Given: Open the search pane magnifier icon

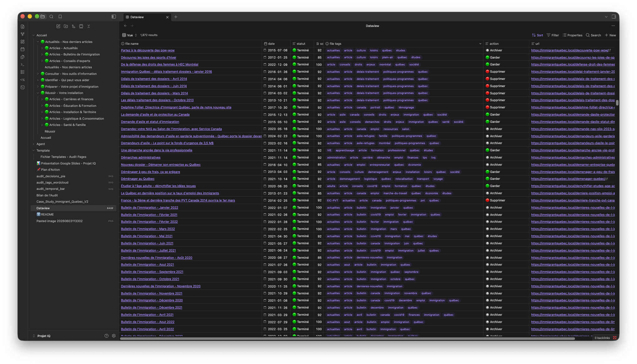Looking at the screenshot, I should tap(51, 17).
